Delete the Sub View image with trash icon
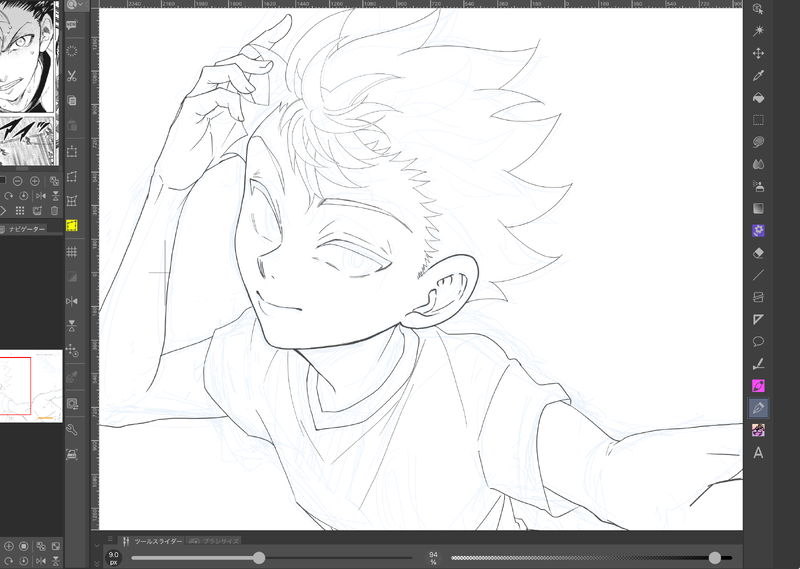The image size is (800, 569). pyautogui.click(x=55, y=211)
